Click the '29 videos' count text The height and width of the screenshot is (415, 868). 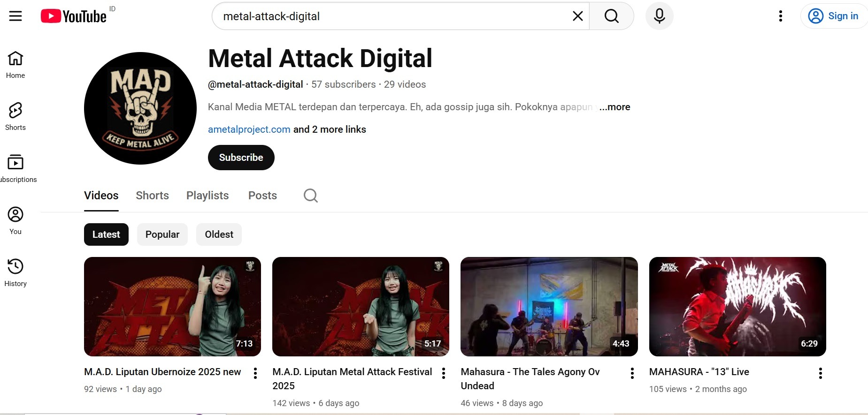[405, 84]
